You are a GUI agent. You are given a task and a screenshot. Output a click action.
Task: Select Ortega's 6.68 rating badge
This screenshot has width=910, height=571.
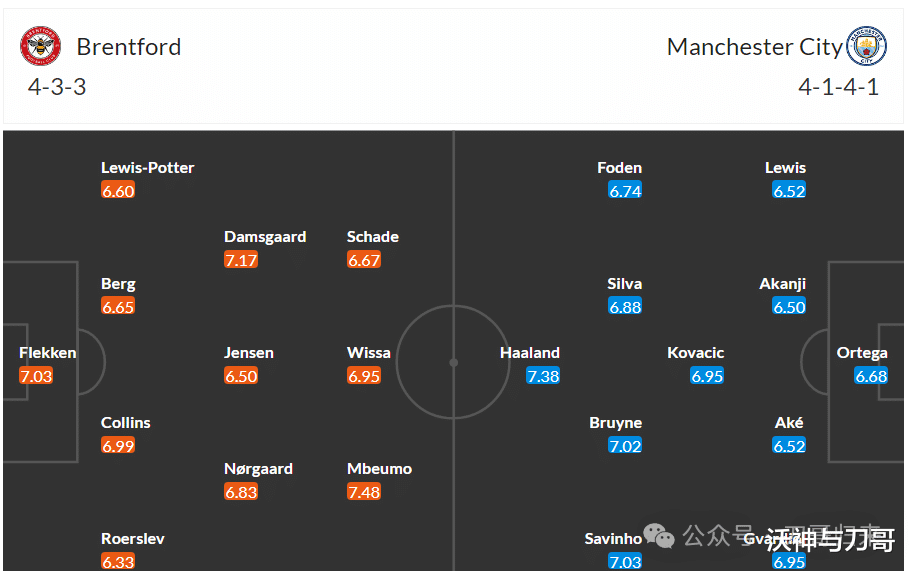point(871,376)
